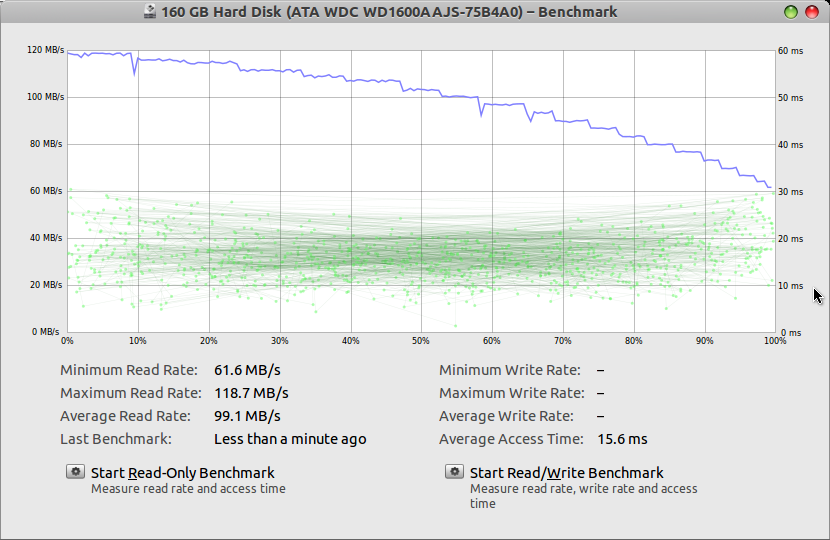
Task: Click the 'Measure read rate, write rate' description
Action: click(x=583, y=489)
